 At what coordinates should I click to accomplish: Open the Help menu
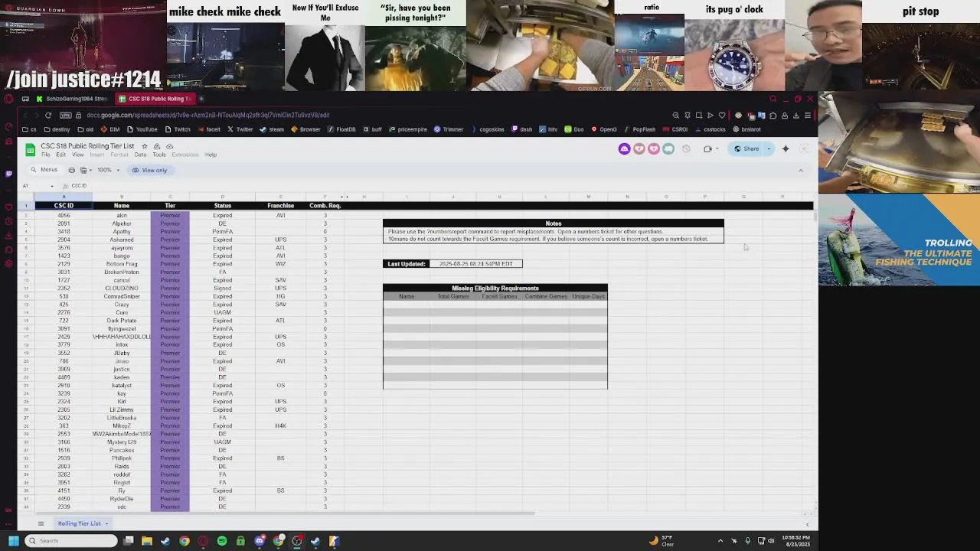211,155
